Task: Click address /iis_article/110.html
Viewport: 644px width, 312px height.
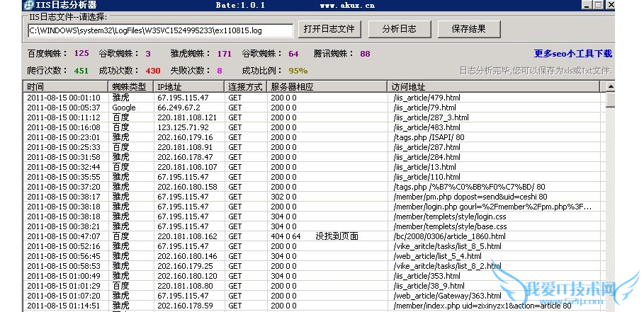Action: click(426, 177)
